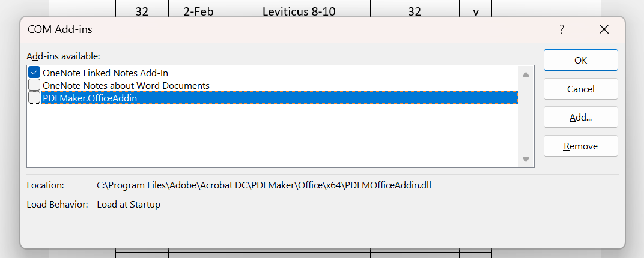Screen dimensions: 644x258
Task: Click the Load at Startup text
Action: 129,205
